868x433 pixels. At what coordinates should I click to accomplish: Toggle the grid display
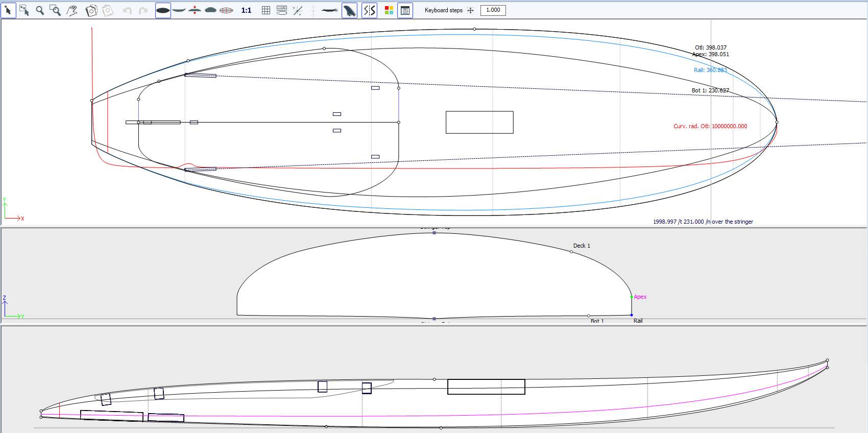(x=266, y=10)
